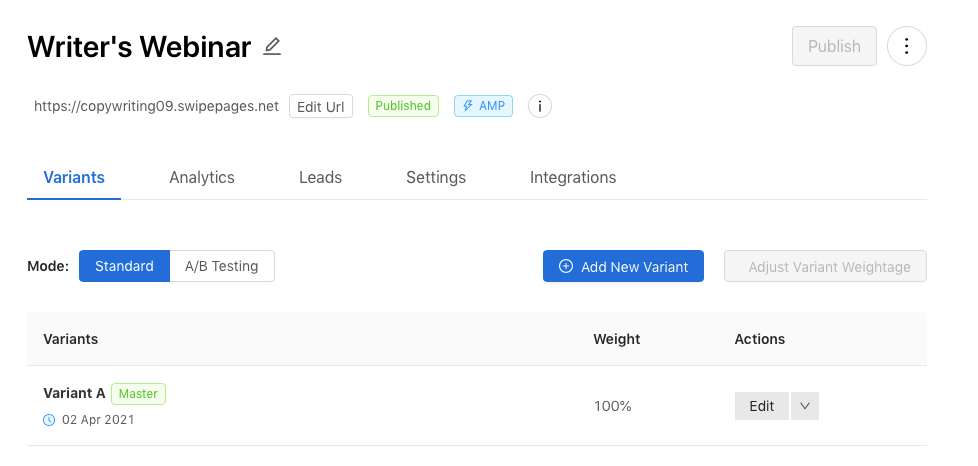Select Standard mode
The image size is (978, 466).
click(124, 266)
